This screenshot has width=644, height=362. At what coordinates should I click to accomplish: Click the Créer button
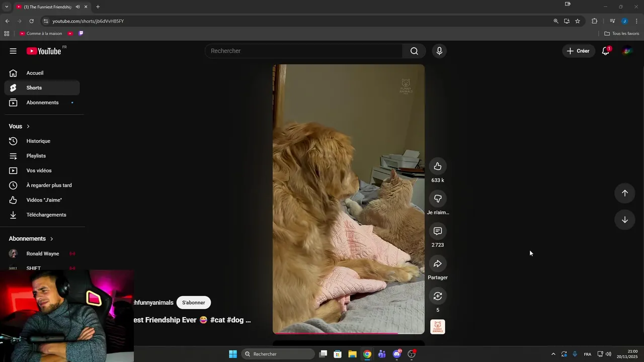tap(578, 51)
